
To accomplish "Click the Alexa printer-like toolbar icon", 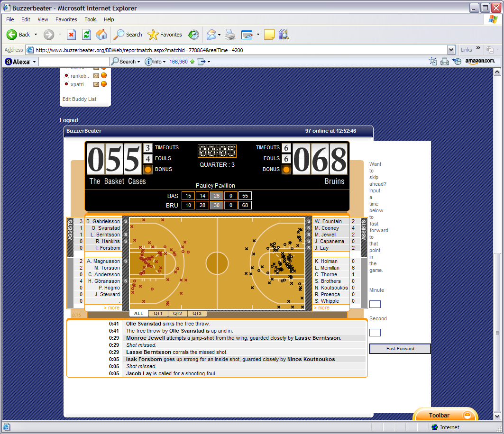I will 445,62.
